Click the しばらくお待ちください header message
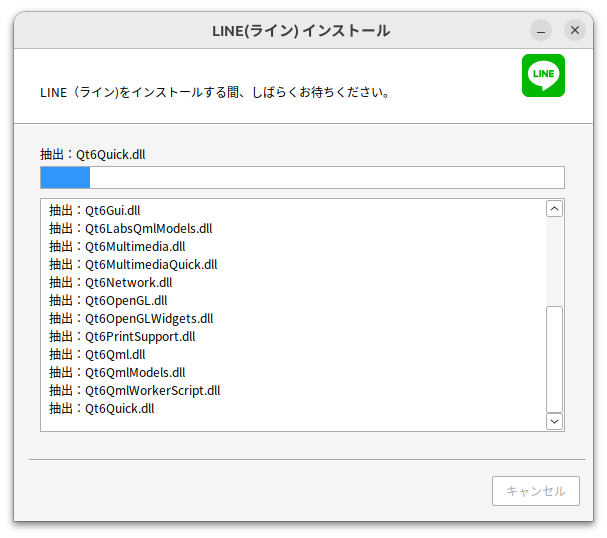This screenshot has height=538, width=607. pyautogui.click(x=215, y=93)
